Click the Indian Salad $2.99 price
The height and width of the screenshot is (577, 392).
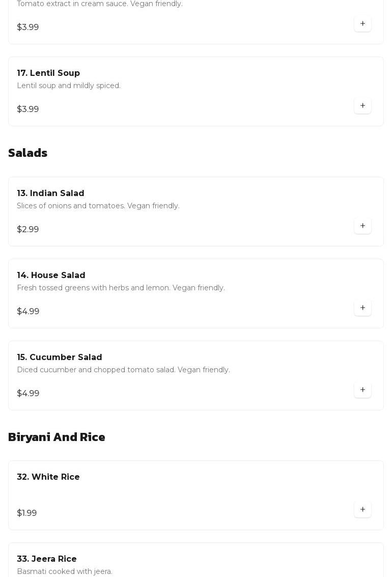click(28, 230)
